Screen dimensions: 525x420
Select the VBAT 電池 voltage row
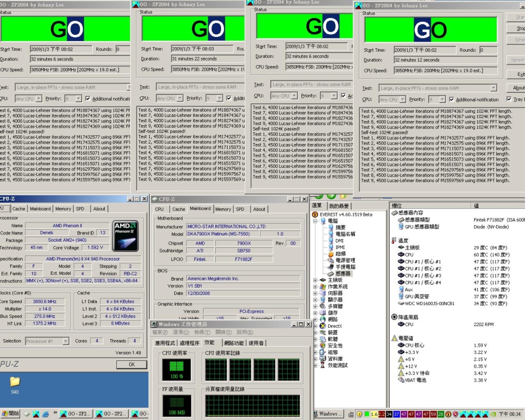(x=442, y=380)
